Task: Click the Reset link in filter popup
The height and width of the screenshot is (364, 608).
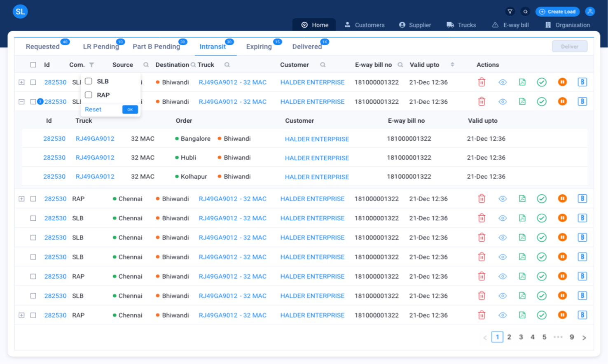Action: 93,110
